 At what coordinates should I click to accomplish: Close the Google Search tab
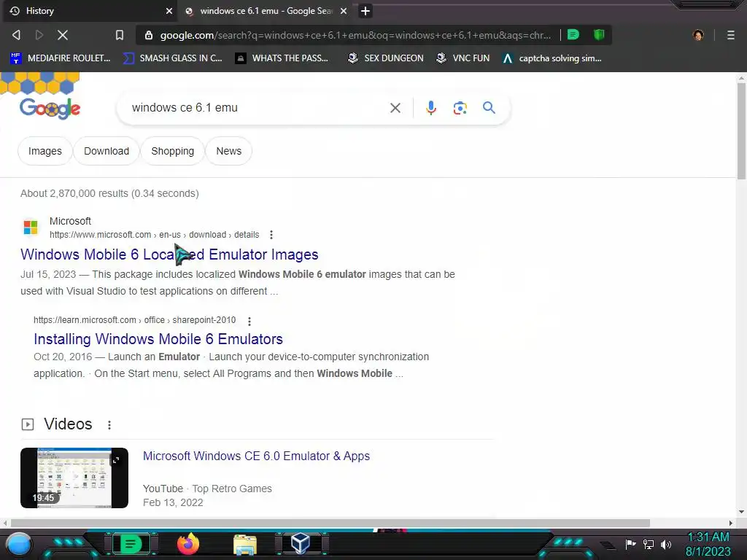pos(344,11)
